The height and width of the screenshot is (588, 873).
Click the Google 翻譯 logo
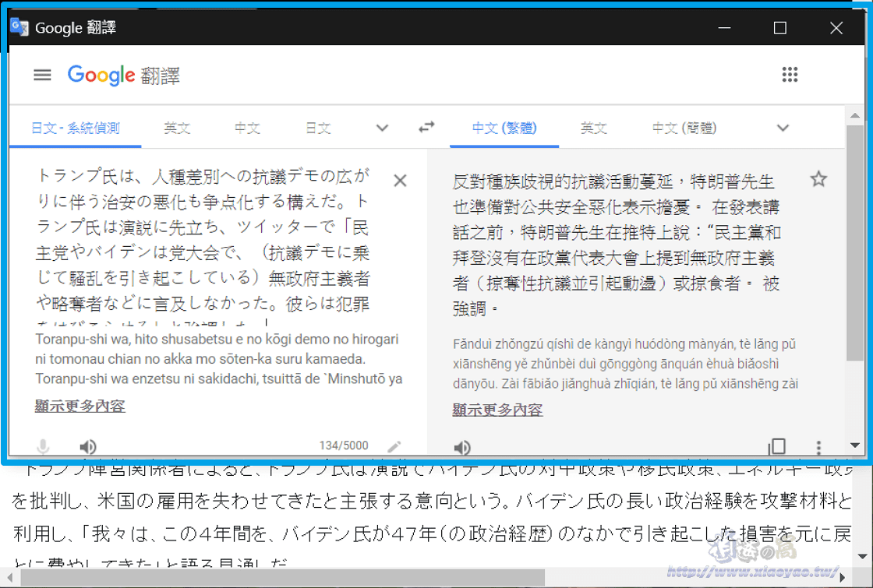point(124,75)
